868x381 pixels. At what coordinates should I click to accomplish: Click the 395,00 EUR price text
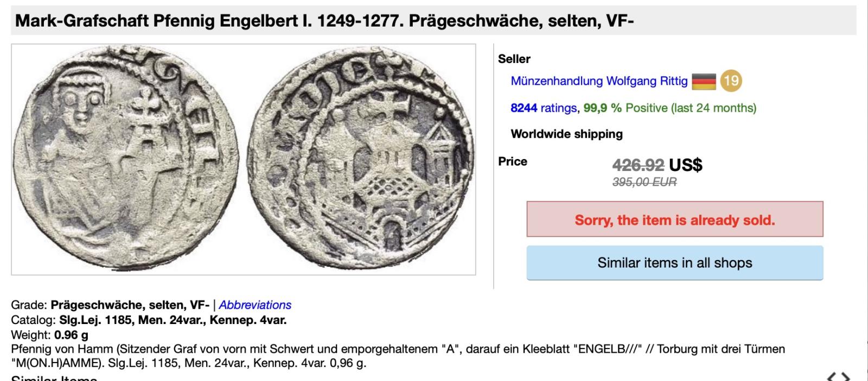point(644,182)
